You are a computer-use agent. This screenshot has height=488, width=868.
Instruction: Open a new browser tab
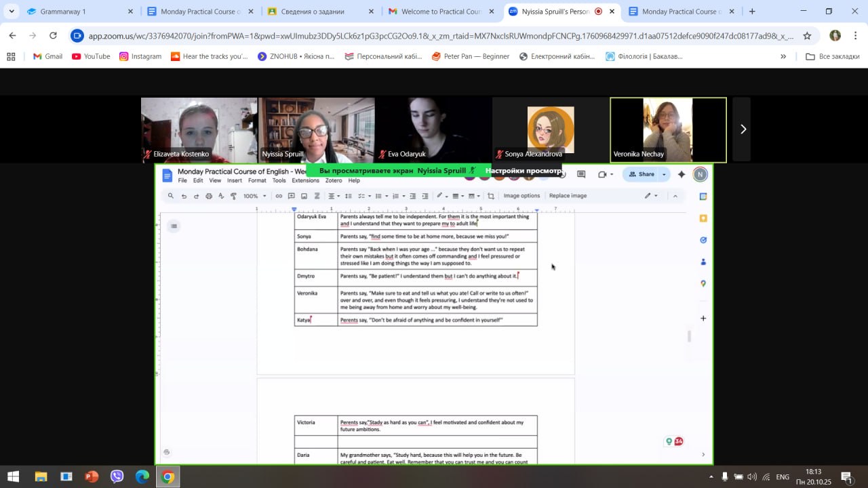coord(752,12)
